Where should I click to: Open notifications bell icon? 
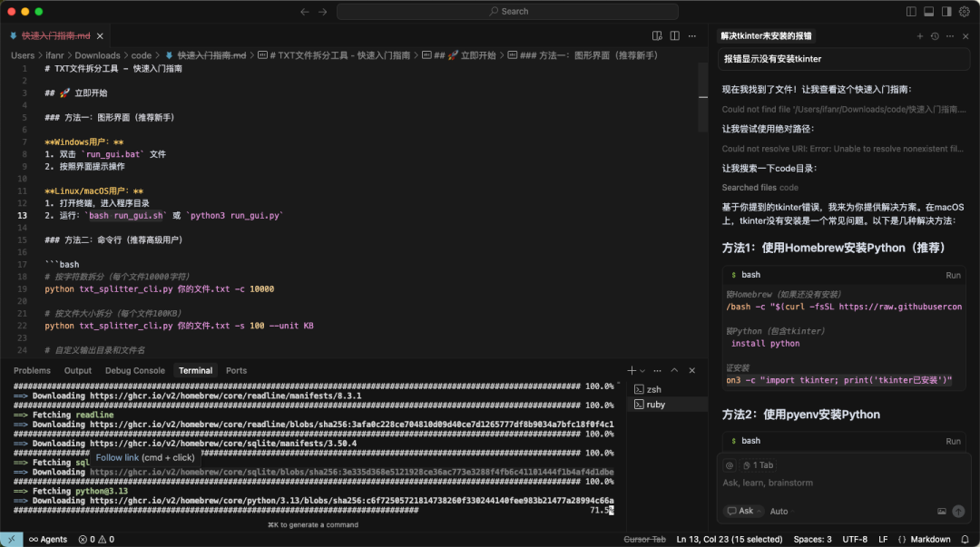965,539
